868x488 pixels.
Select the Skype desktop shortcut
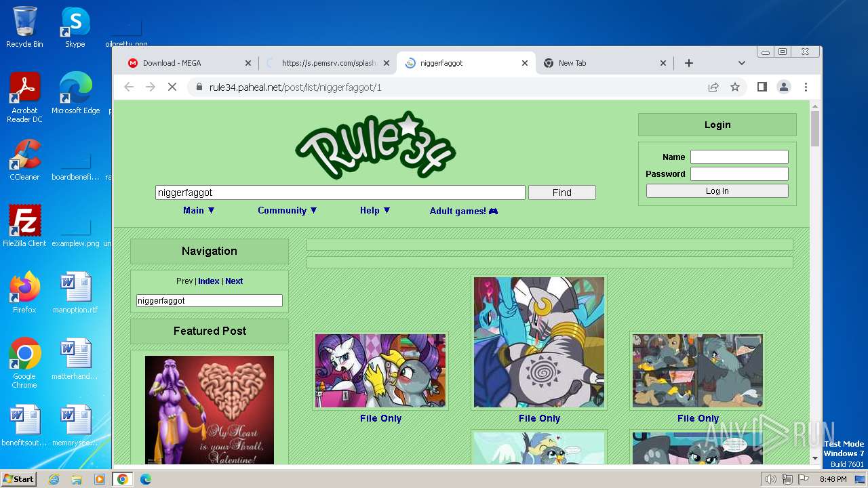pos(75,27)
